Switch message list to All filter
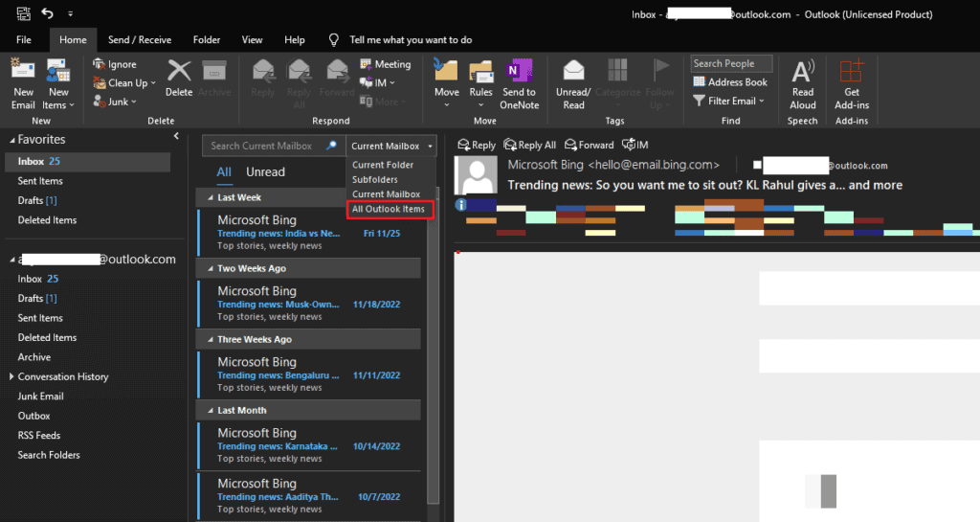 point(224,172)
